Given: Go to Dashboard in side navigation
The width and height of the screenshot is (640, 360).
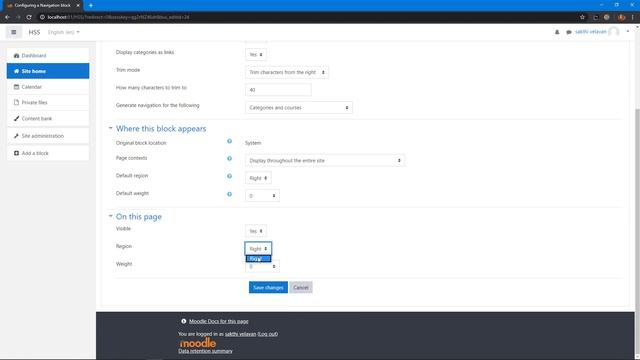Looking at the screenshot, I should pos(48,55).
